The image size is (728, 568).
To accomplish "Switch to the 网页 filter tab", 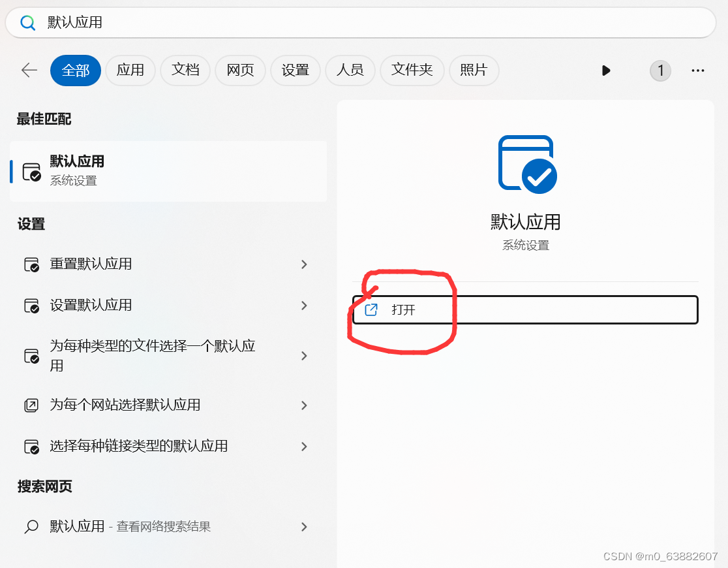I will point(240,71).
